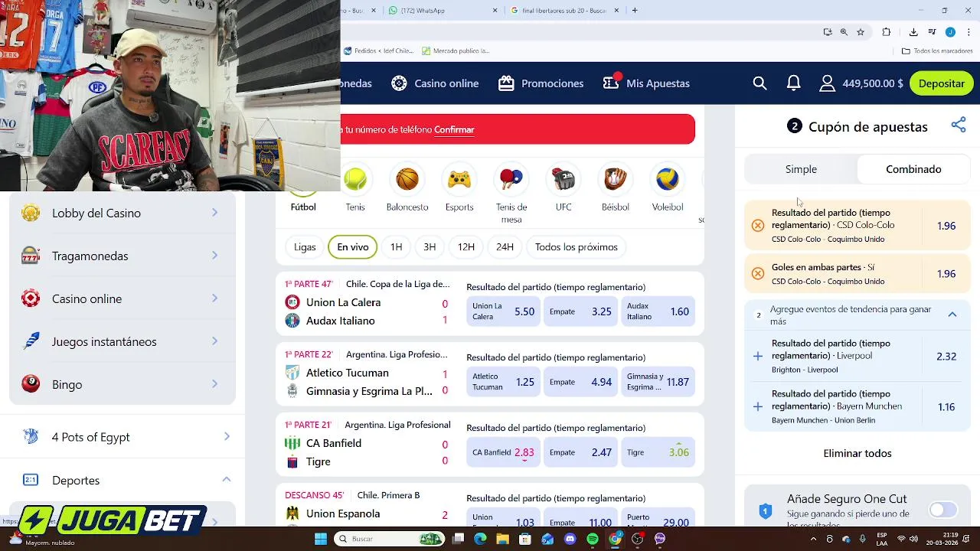Share the betting coupon

tap(959, 126)
